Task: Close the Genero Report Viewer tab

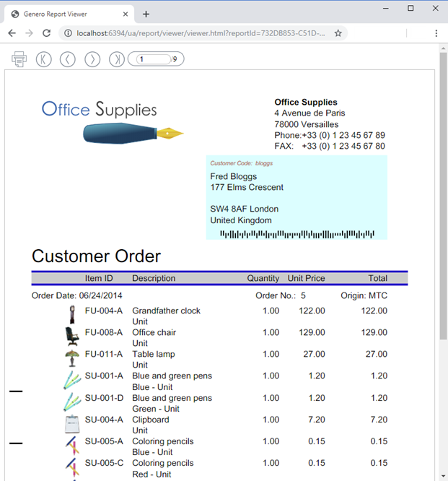Action: (x=126, y=14)
